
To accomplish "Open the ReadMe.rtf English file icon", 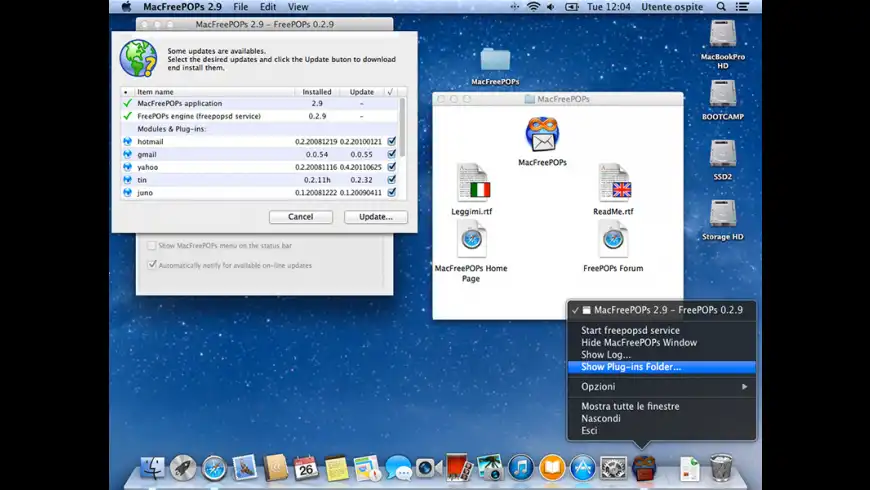I will (x=614, y=183).
